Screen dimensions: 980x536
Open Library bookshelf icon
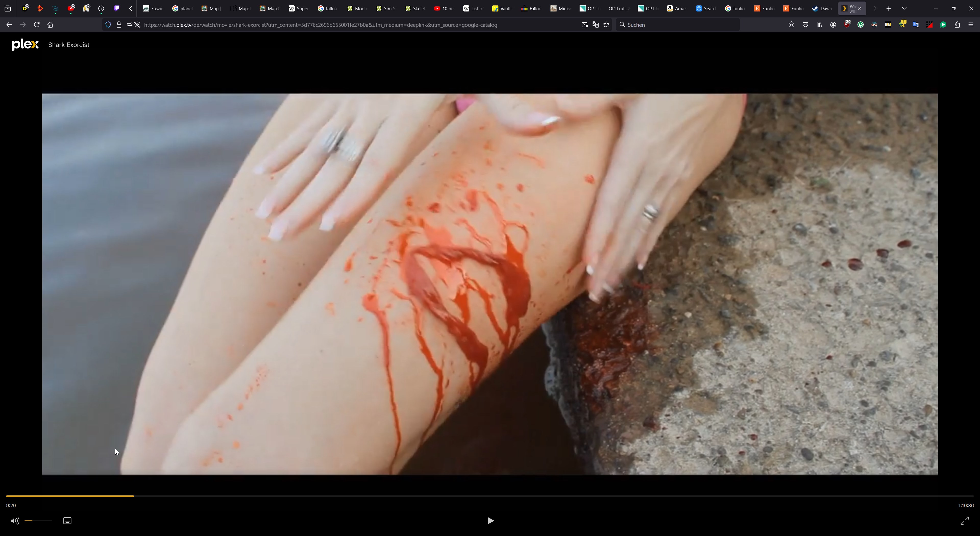[819, 25]
